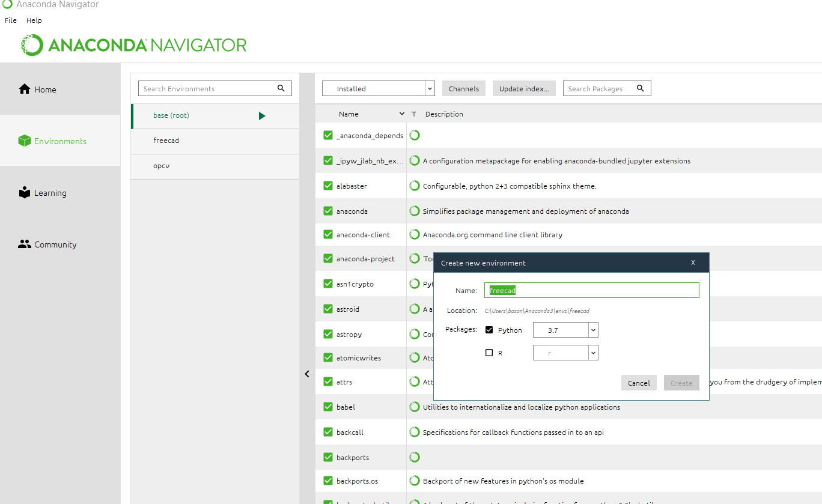822x504 pixels.
Task: Collapse the environments pane with left chevron
Action: 307,374
